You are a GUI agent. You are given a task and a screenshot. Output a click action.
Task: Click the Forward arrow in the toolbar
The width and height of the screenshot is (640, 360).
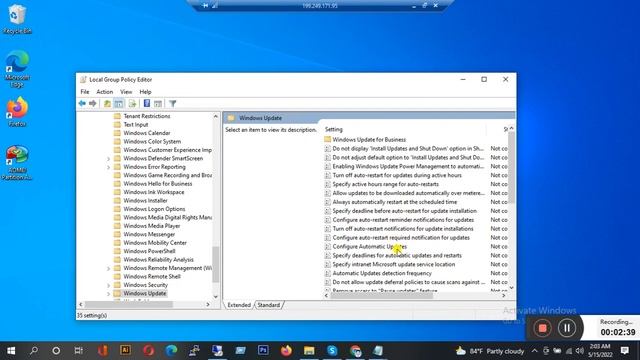(x=93, y=104)
